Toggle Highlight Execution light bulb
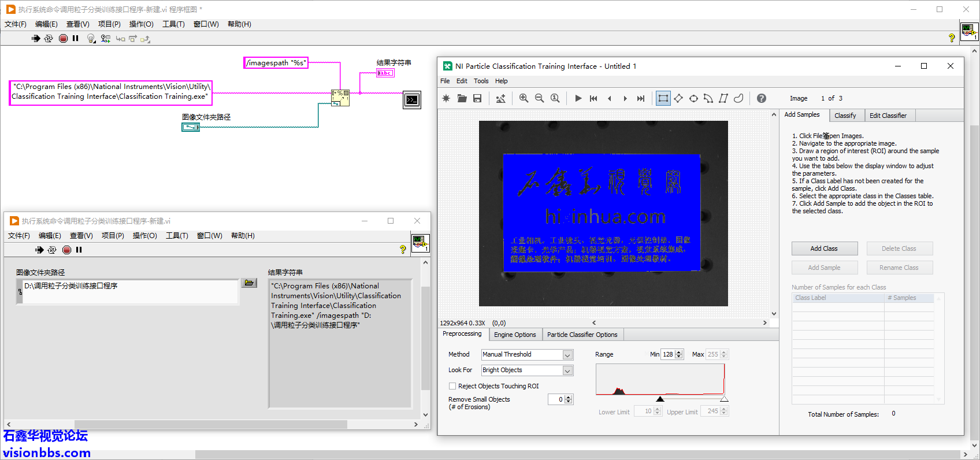980x460 pixels. (91, 39)
